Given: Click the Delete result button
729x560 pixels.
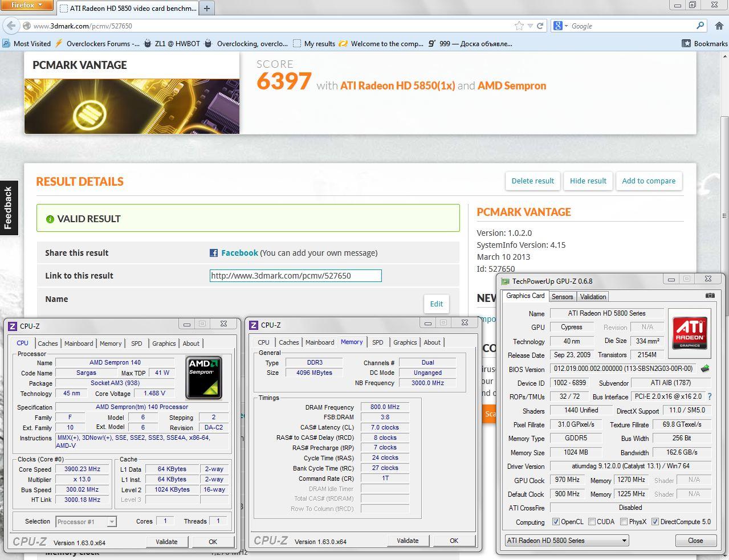Looking at the screenshot, I should (x=532, y=181).
